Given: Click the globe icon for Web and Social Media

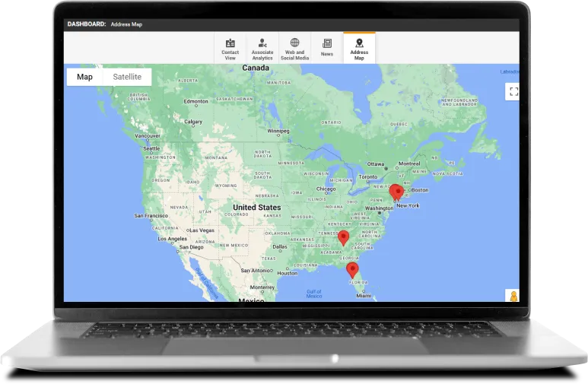Looking at the screenshot, I should tap(294, 43).
